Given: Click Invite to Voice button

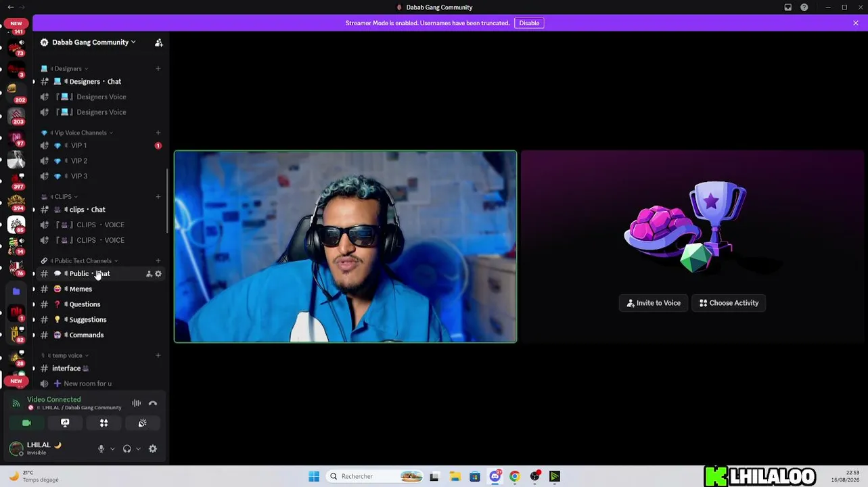Looking at the screenshot, I should [654, 303].
